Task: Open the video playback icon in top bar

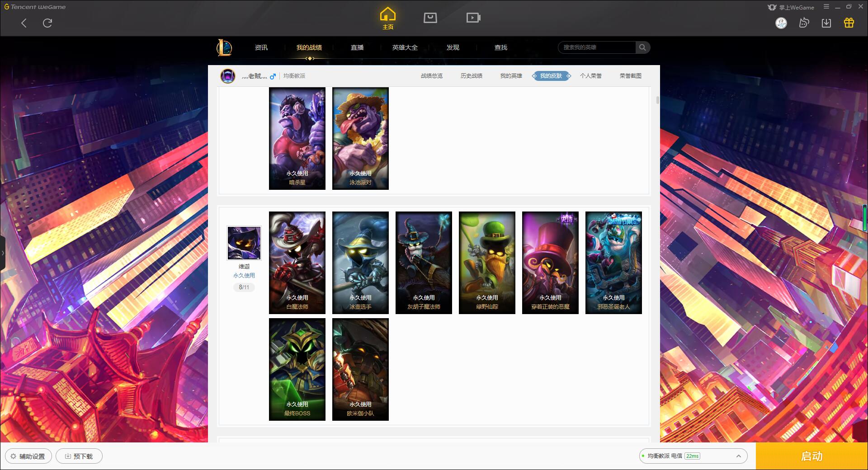Action: (473, 18)
